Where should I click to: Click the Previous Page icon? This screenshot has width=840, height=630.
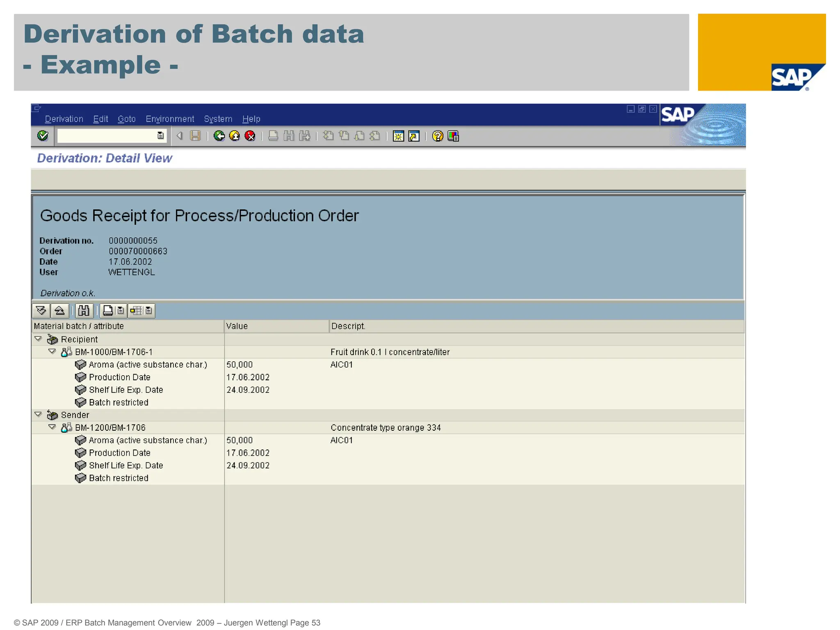(x=344, y=136)
